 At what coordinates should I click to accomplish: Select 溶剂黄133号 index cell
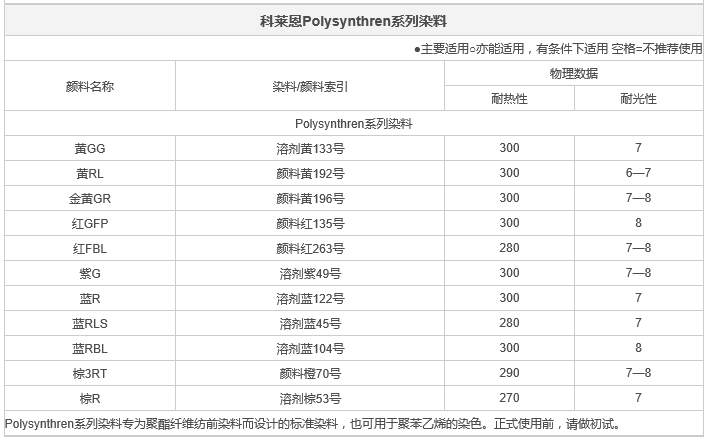310,148
